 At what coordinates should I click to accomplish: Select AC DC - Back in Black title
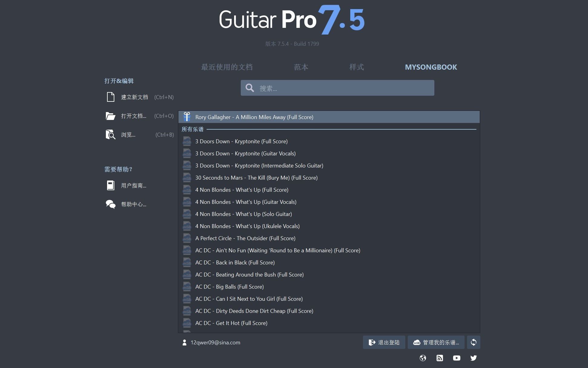235,263
